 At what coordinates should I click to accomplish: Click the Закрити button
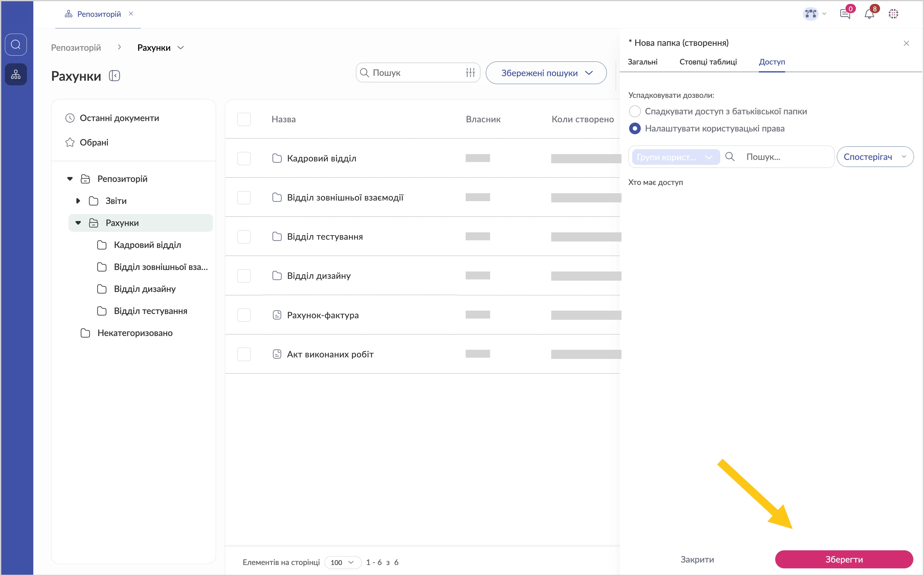(x=697, y=559)
